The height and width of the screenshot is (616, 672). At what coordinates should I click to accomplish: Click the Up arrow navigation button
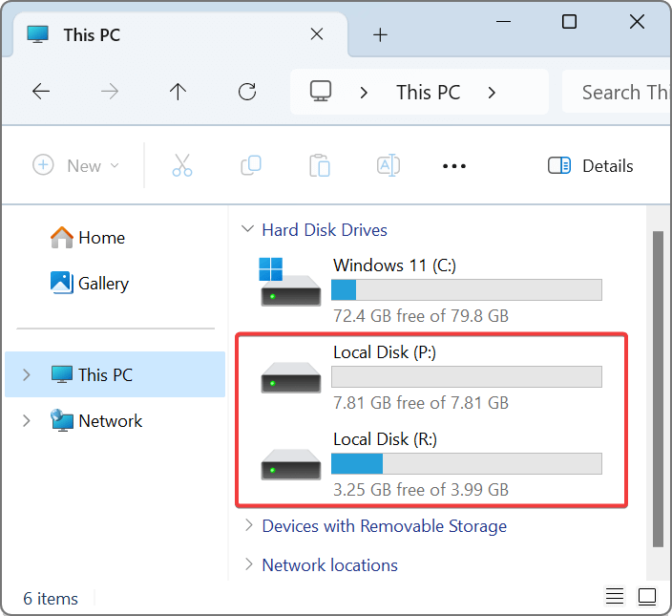pos(178,92)
